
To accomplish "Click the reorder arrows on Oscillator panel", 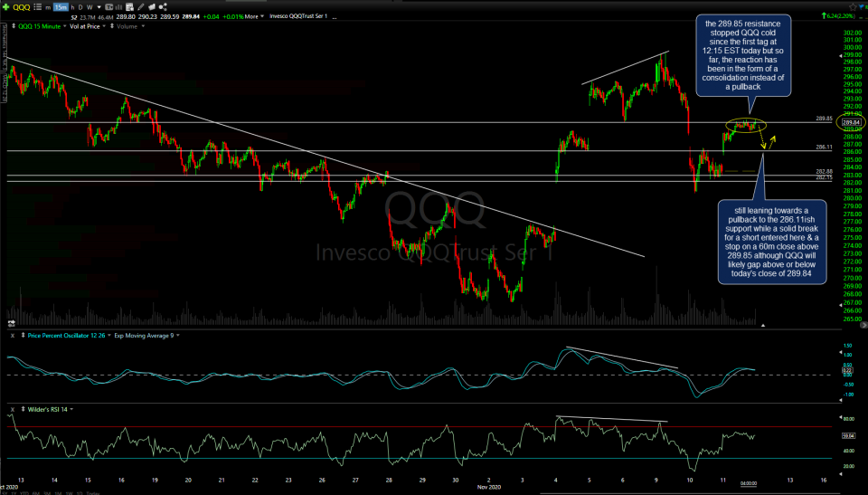I will [23, 336].
